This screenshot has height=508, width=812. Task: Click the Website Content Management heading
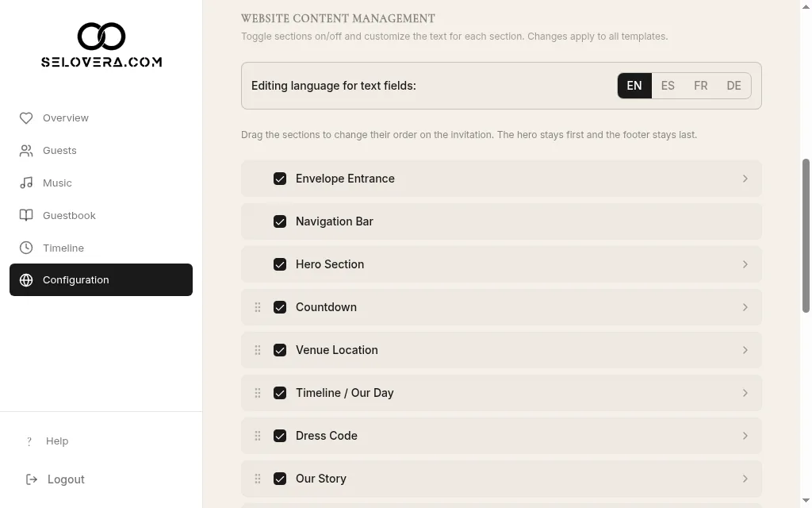pos(338,19)
